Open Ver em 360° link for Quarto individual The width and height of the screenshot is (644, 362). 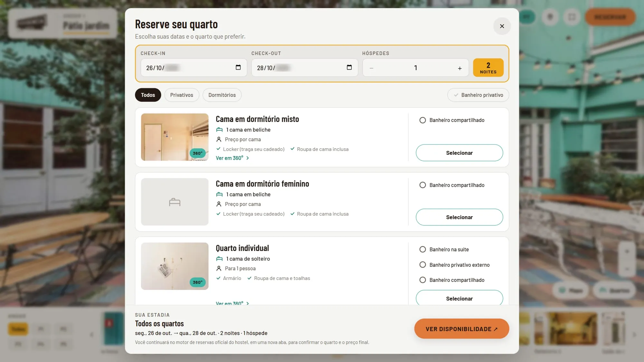click(232, 303)
